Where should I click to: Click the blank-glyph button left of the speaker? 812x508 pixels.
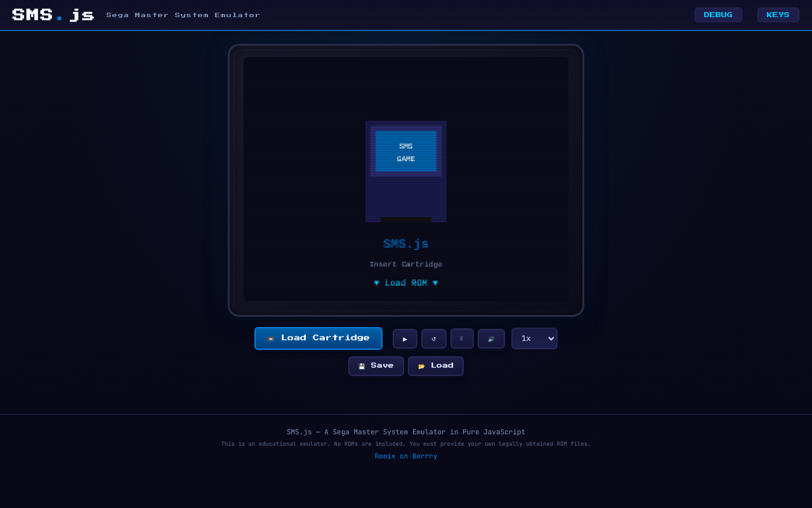[x=462, y=338]
